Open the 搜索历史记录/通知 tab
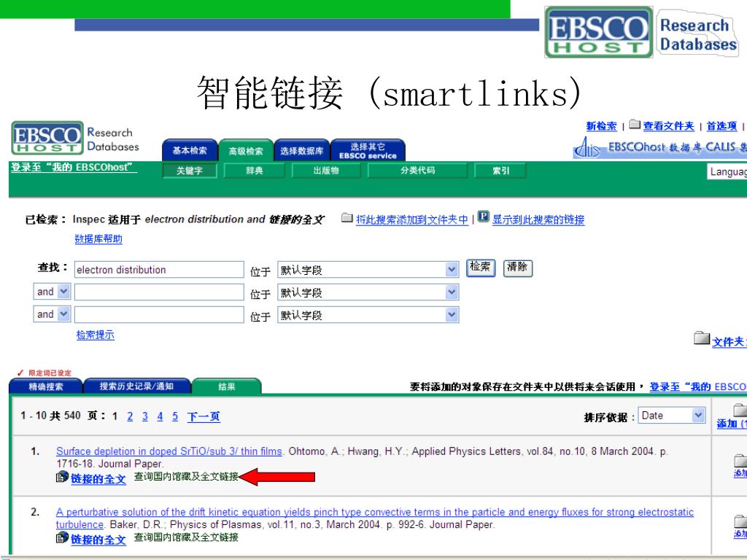Image resolution: width=747 pixels, height=560 pixels. coord(136,386)
